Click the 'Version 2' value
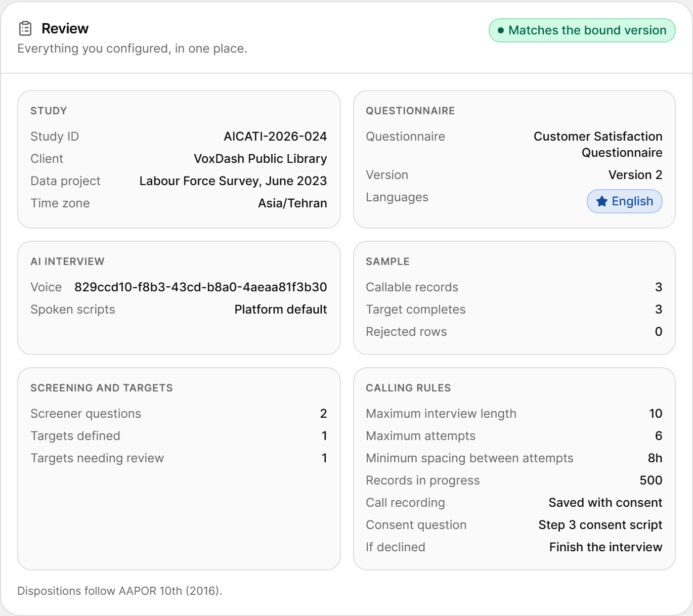This screenshot has width=693, height=616. tap(635, 175)
